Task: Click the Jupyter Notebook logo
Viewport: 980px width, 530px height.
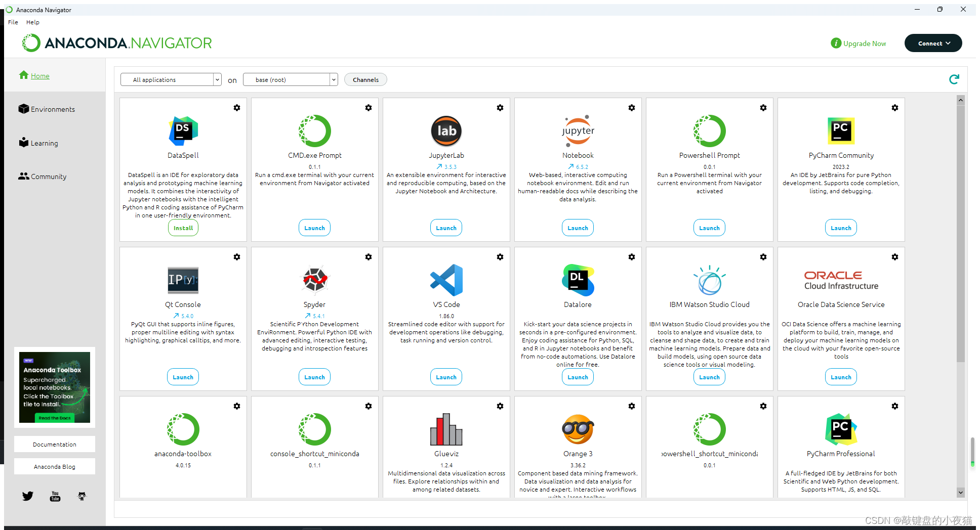Action: pos(578,130)
